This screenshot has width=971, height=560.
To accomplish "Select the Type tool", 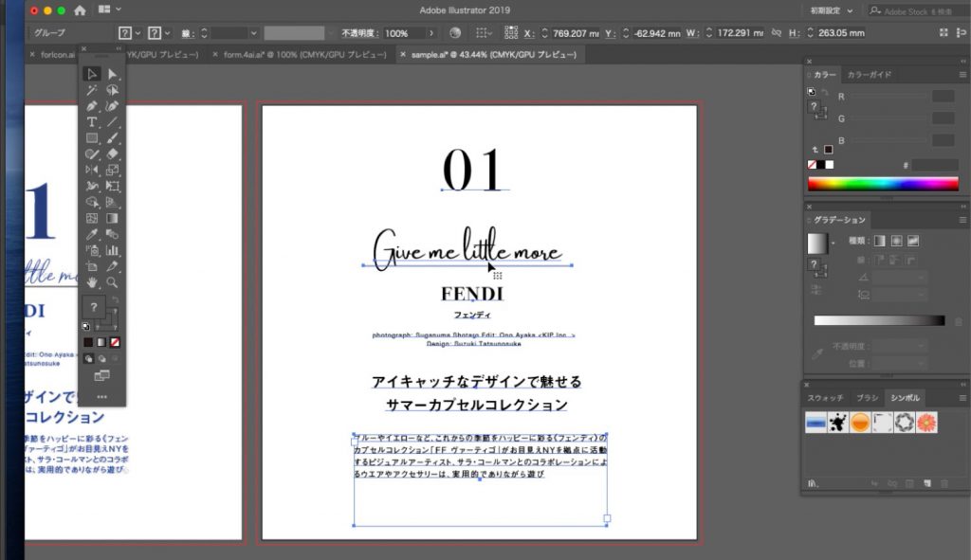I will 92,122.
